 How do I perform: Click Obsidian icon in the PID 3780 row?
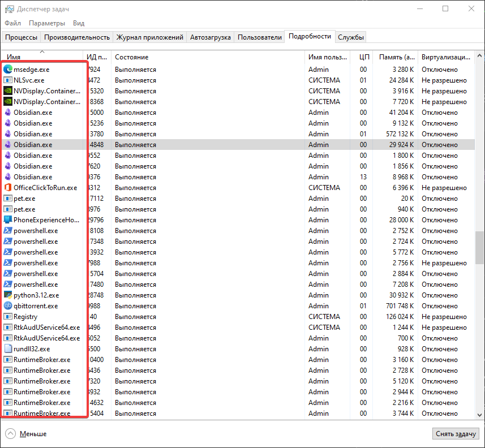tap(8, 134)
